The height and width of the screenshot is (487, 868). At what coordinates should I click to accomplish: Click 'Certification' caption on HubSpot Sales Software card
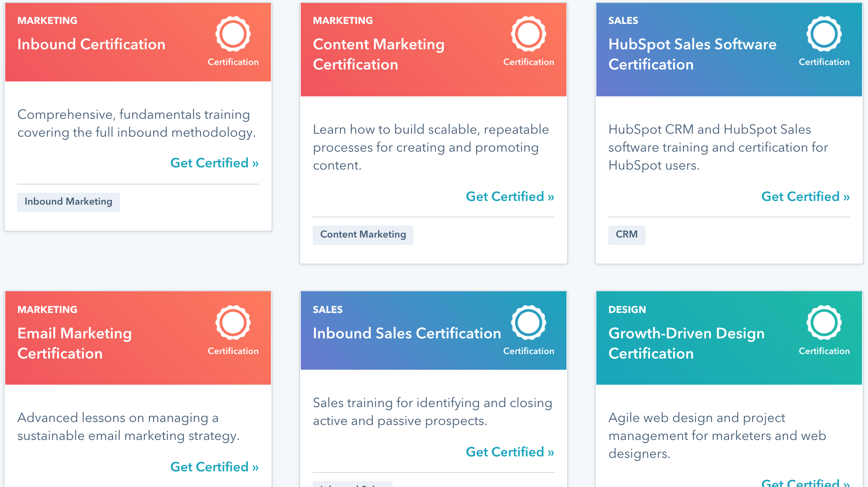tap(824, 62)
